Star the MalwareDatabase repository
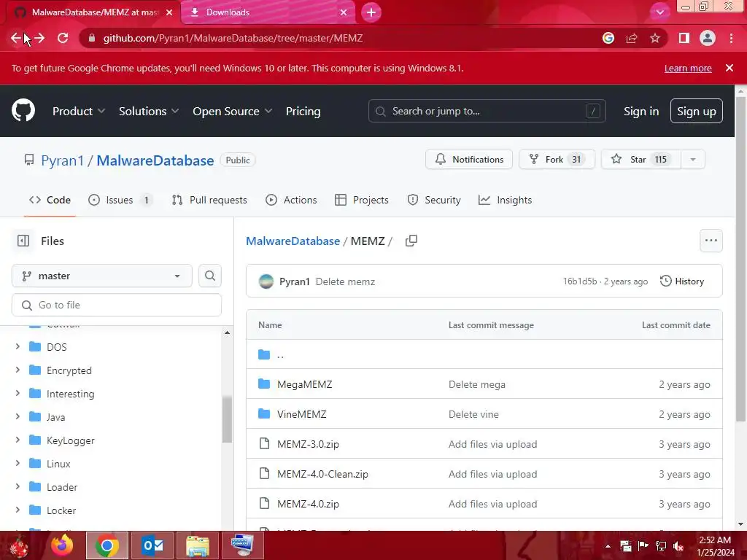Image resolution: width=747 pixels, height=560 pixels. [640, 160]
